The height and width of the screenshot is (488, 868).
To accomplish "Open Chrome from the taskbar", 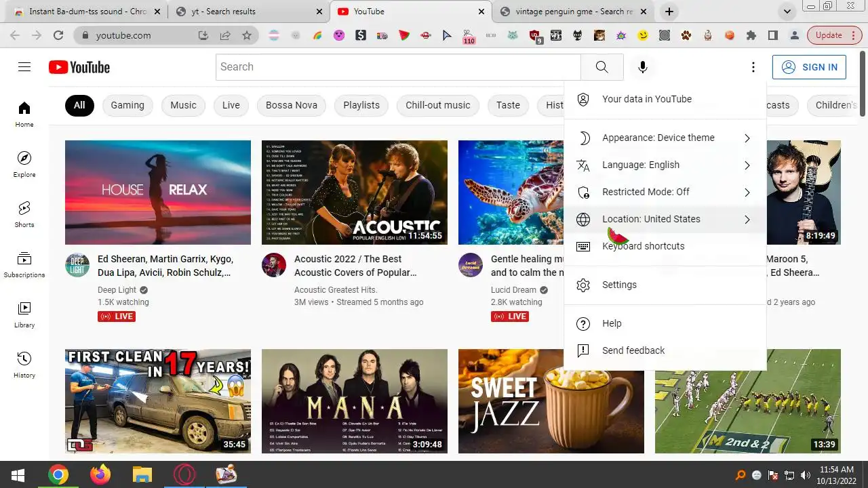I will pos(58,474).
